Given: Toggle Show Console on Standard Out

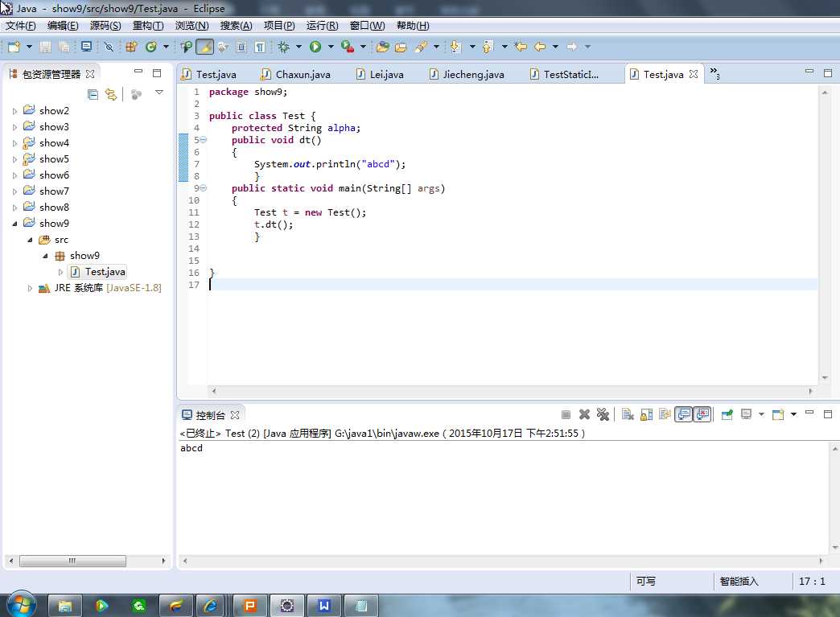Looking at the screenshot, I should point(684,414).
